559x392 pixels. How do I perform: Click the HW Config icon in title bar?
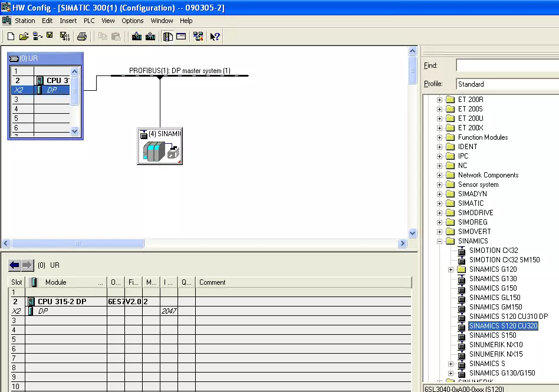(6, 7)
